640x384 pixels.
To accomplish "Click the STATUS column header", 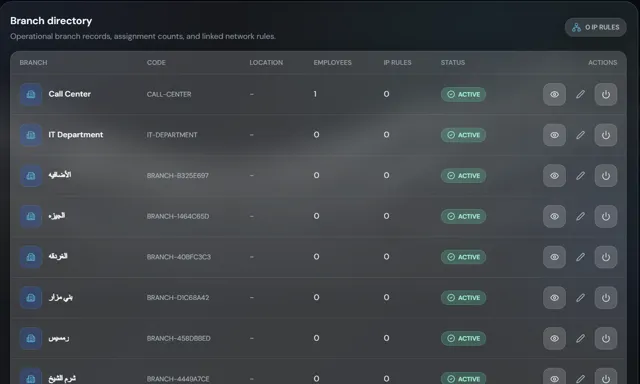I will 453,62.
